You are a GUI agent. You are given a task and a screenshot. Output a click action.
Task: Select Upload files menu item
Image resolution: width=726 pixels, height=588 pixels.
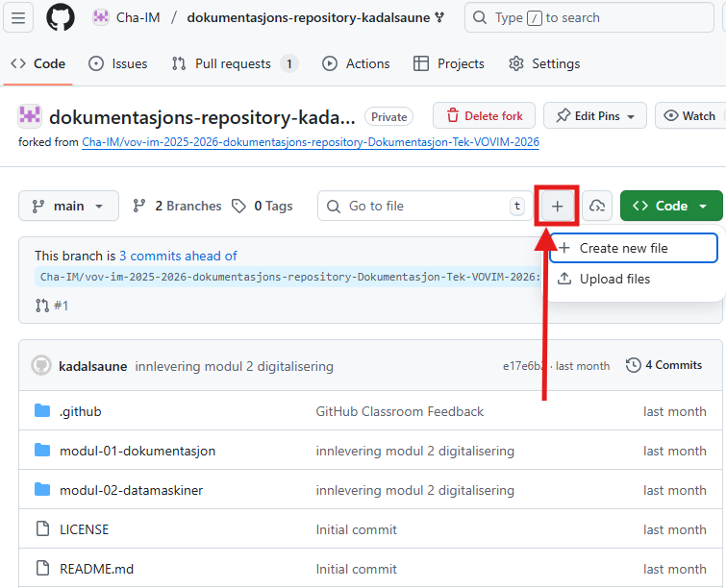[634, 279]
